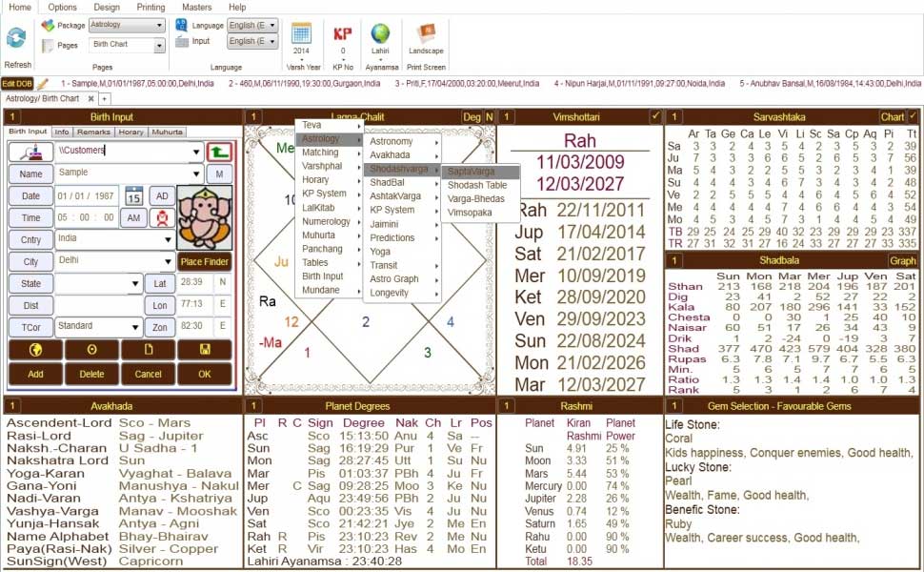The height and width of the screenshot is (572, 924).
Task: Click the globe icon button above Add
Action: [35, 350]
